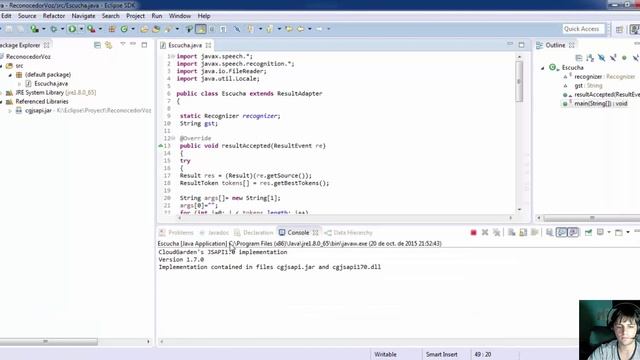Collapse the src folder in Package Explorer
640x360 pixels.
click(x=1, y=66)
